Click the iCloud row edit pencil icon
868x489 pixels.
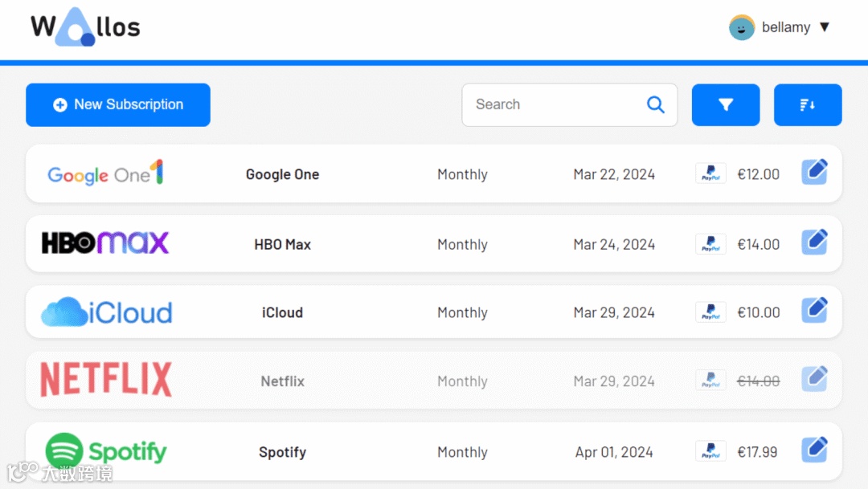click(x=814, y=311)
